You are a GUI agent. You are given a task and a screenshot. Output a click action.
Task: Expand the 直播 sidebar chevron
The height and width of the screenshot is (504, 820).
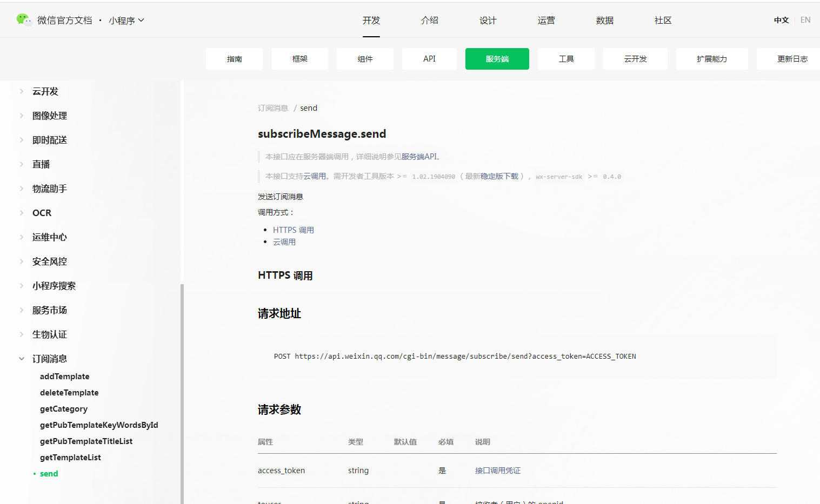(22, 164)
